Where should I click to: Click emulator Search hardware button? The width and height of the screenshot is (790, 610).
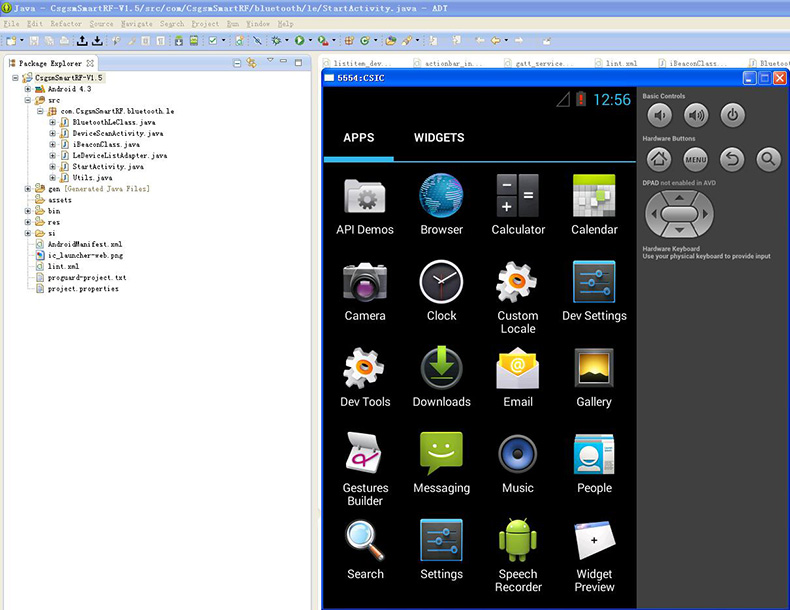(x=768, y=159)
